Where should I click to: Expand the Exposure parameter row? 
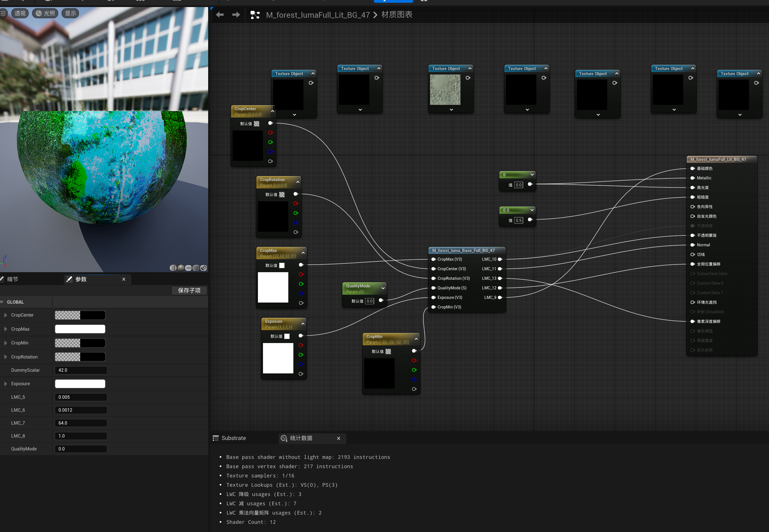(x=6, y=384)
